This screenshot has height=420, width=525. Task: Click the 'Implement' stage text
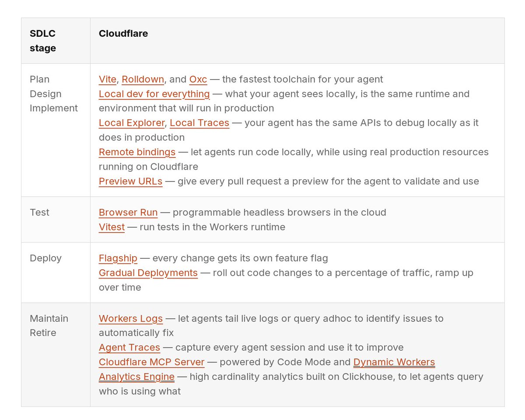coord(54,108)
